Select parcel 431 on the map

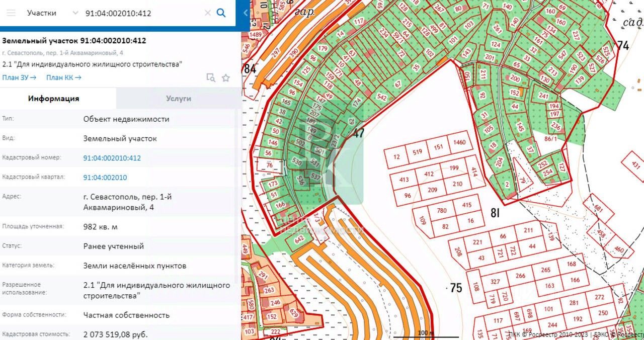[635, 165]
